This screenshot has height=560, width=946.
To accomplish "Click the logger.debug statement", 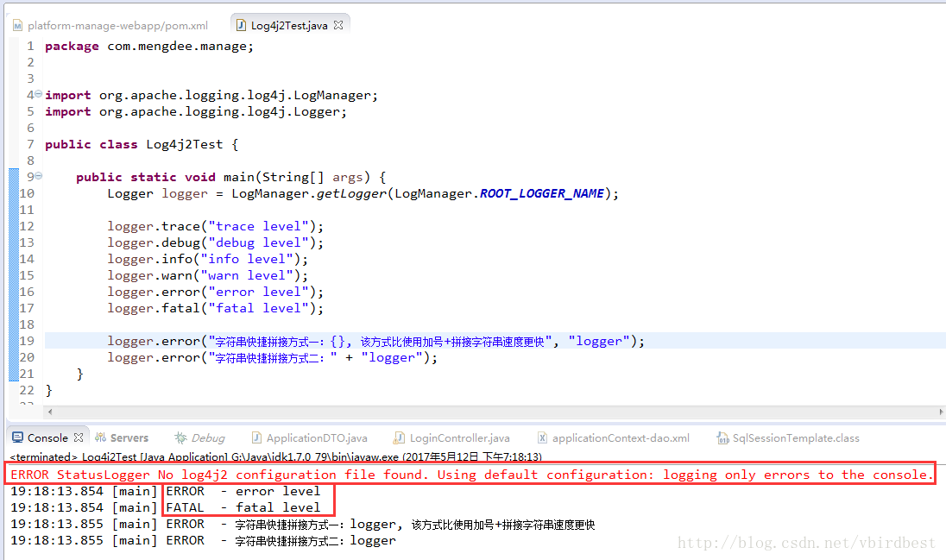I will coord(216,242).
